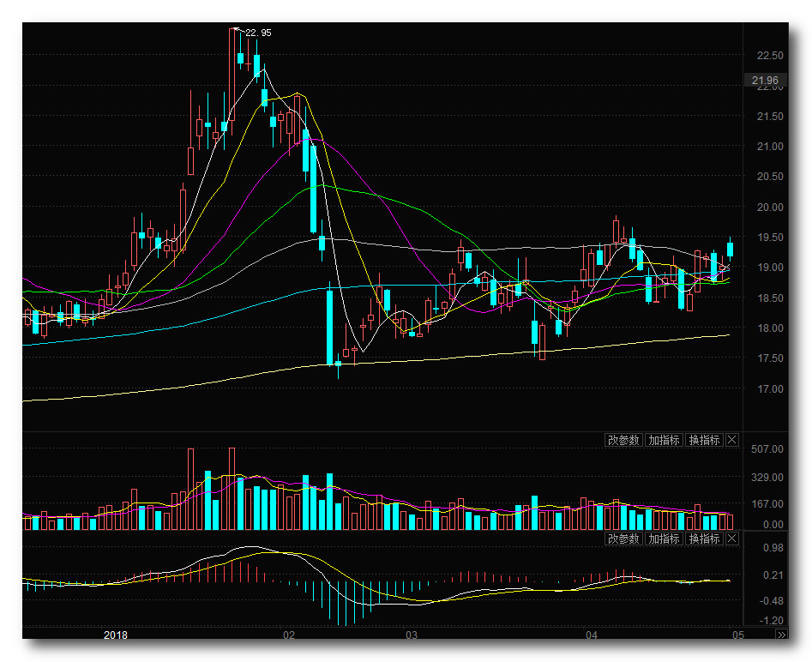Select the 2018 marker on the time axis
This screenshot has height=662, width=812.
pyautogui.click(x=115, y=635)
